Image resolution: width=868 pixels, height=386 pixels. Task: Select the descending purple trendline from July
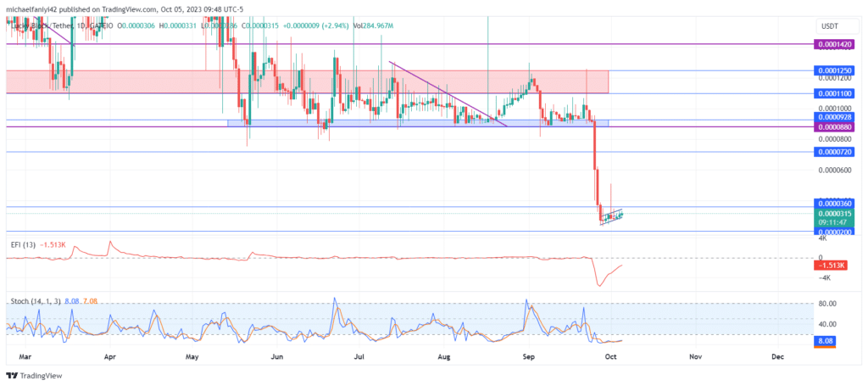click(x=448, y=94)
